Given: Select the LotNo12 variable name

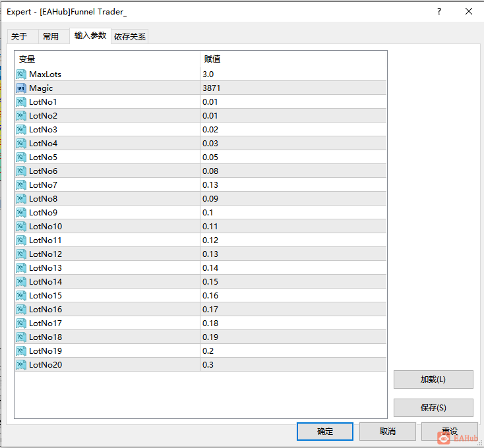Looking at the screenshot, I should 45,254.
